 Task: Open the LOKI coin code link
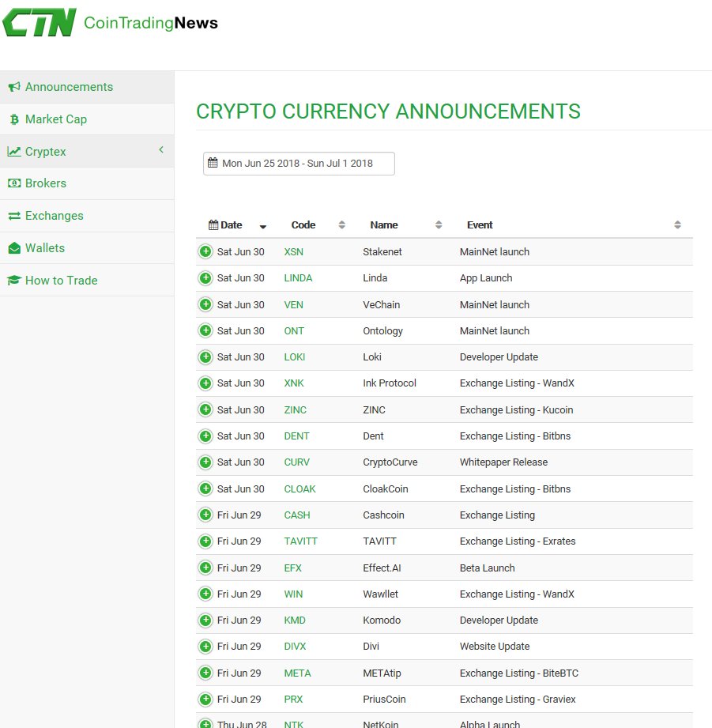coord(295,356)
